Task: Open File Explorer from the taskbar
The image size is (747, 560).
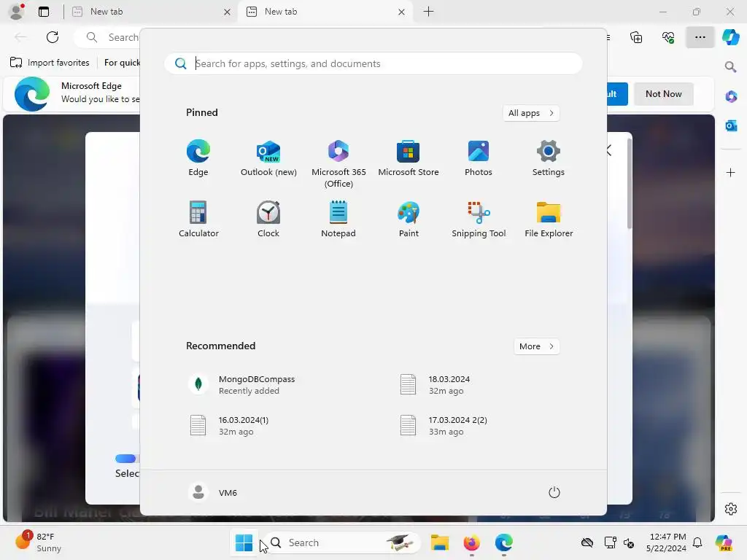Action: [439, 542]
